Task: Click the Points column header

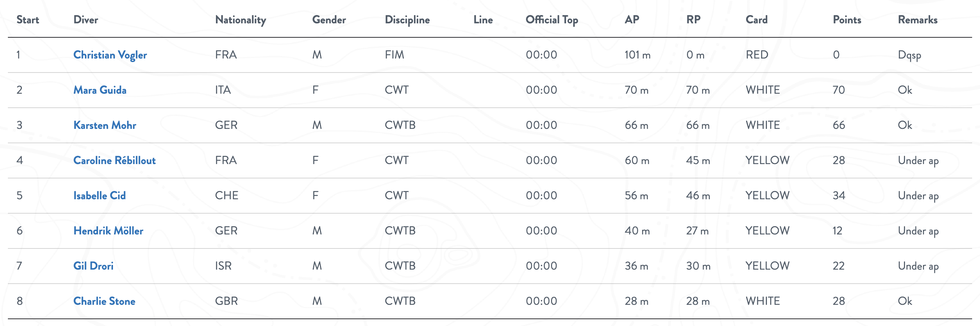Action: point(847,20)
